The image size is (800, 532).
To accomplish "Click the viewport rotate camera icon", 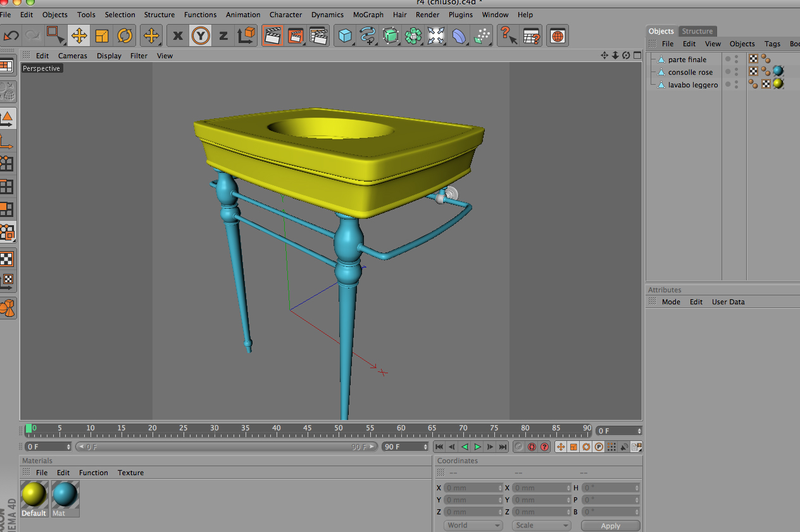I will coord(626,56).
